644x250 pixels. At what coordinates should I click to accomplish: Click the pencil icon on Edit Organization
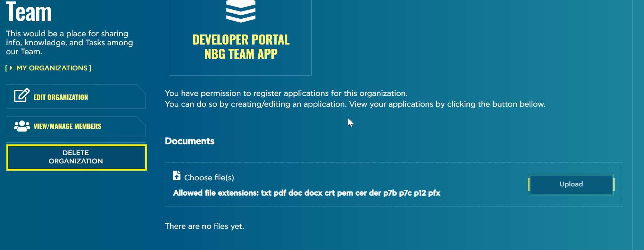tap(22, 96)
